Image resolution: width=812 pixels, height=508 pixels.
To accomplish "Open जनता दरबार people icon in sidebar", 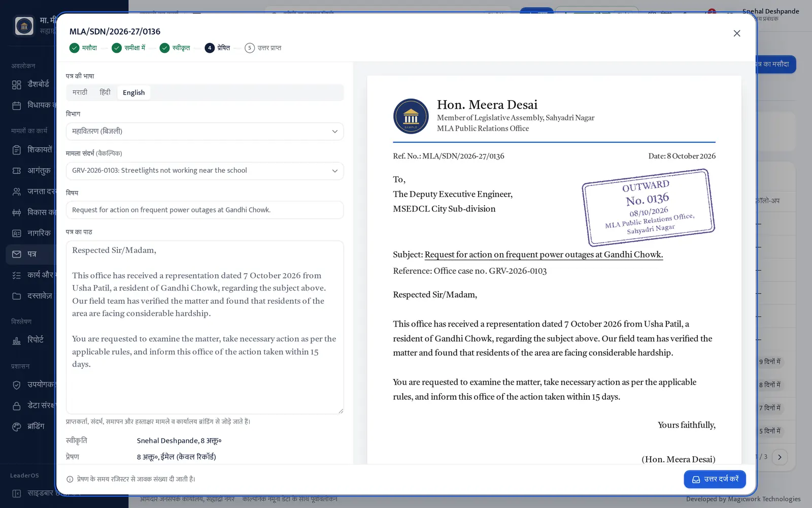I will click(17, 192).
